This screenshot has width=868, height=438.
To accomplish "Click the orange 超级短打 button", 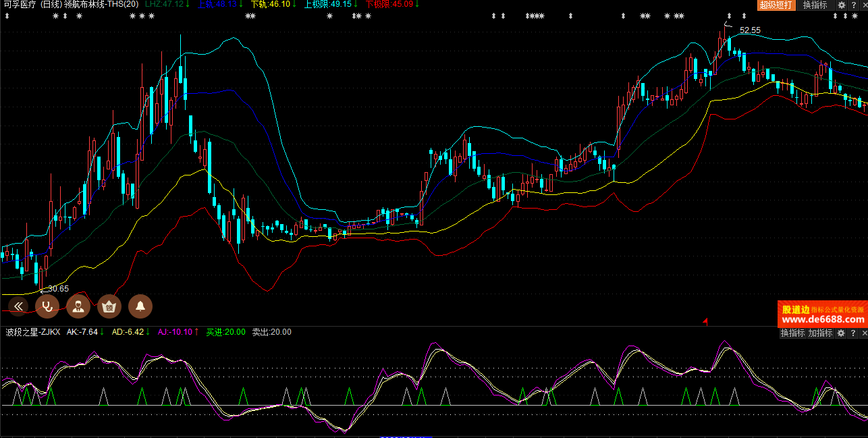I will pyautogui.click(x=776, y=5).
